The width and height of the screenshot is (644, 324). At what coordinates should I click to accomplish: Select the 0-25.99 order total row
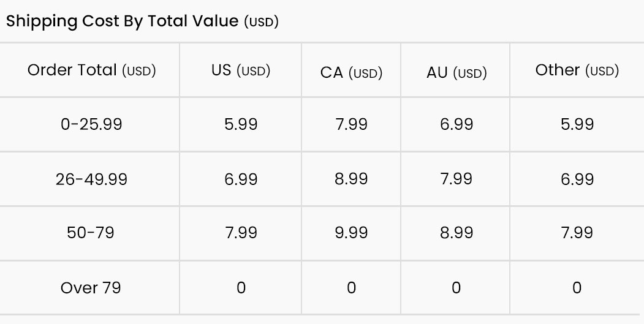[x=91, y=124]
